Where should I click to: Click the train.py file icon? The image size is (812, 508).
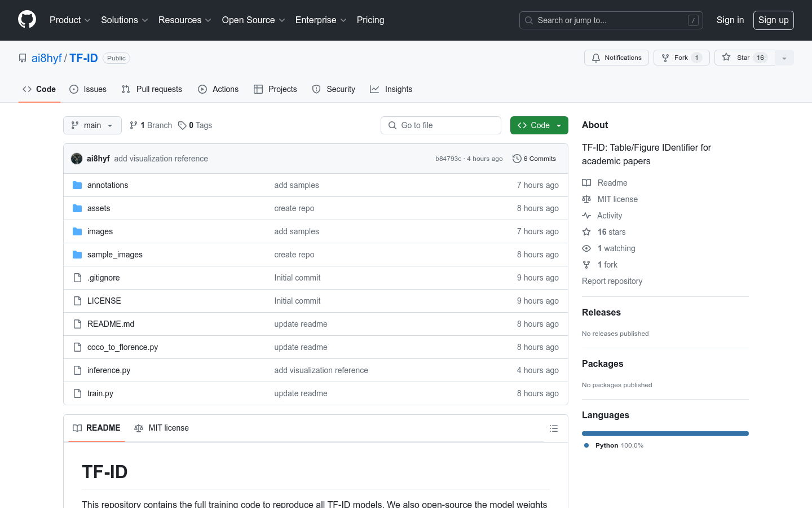[x=77, y=393]
